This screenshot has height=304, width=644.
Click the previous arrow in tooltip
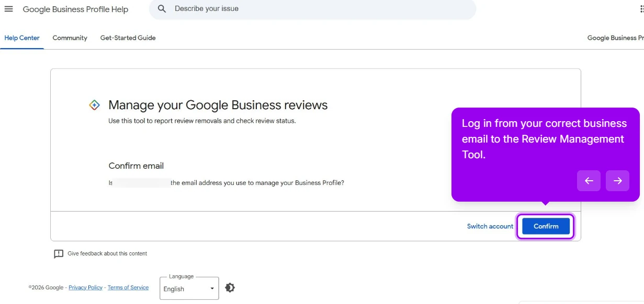(x=589, y=181)
